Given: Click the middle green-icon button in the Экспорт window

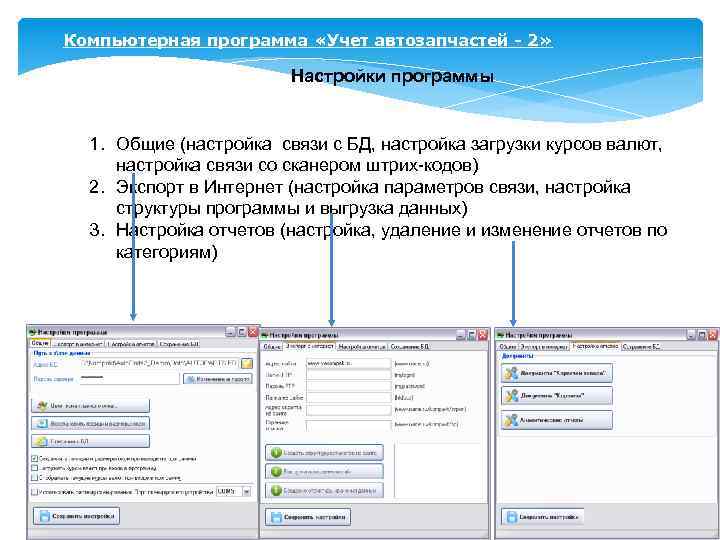Looking at the screenshot, I should pyautogui.click(x=324, y=472).
